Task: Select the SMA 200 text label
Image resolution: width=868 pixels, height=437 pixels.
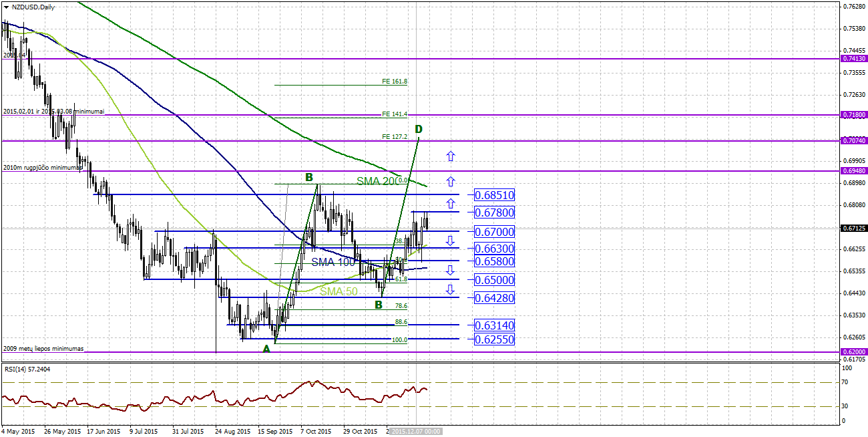Action: pyautogui.click(x=378, y=181)
